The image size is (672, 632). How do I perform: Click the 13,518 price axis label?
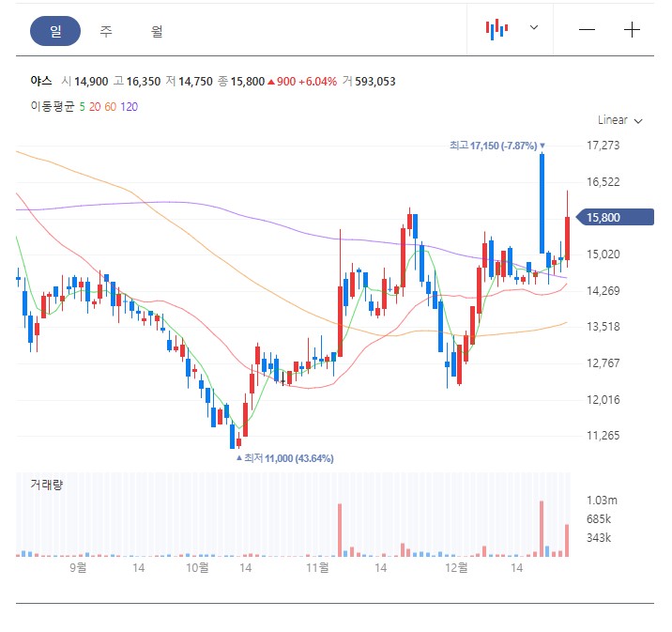tap(603, 327)
